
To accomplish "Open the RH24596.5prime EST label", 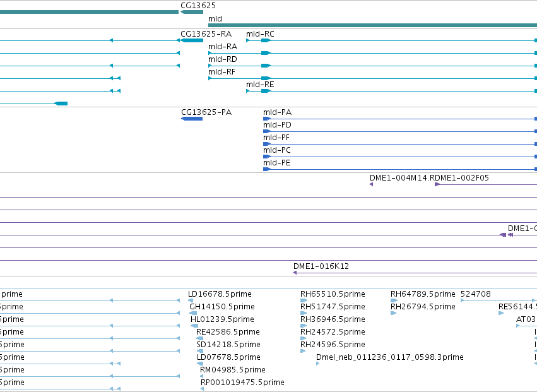I will [333, 345].
